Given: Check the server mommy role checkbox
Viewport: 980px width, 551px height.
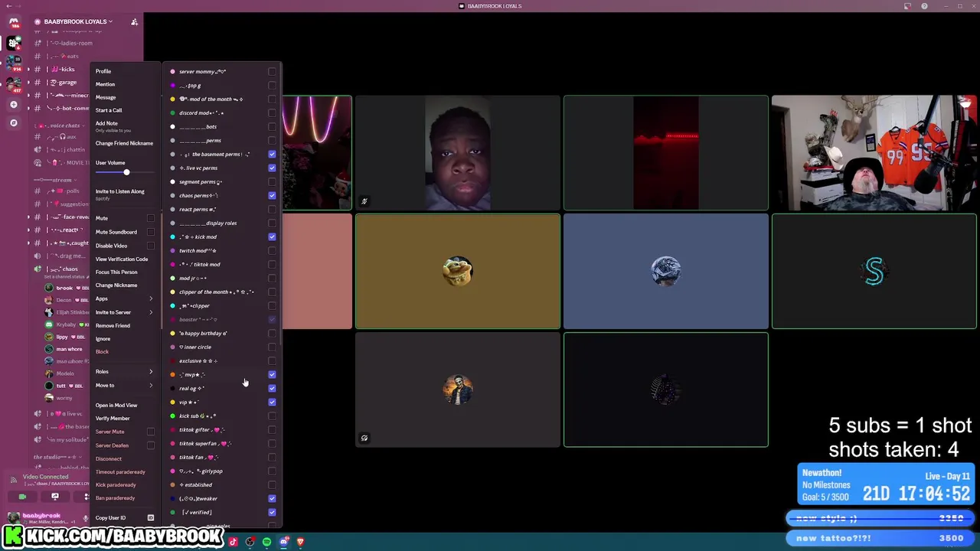Looking at the screenshot, I should coord(272,71).
